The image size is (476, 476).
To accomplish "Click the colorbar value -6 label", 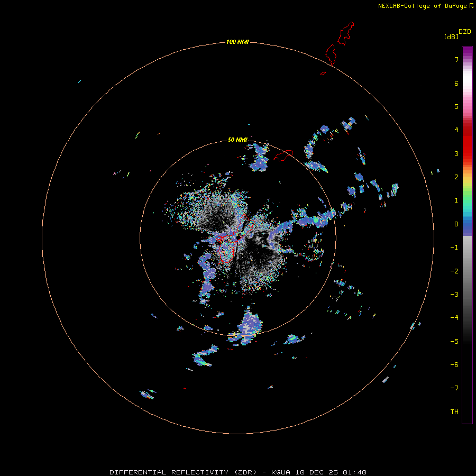I will coord(454,365).
